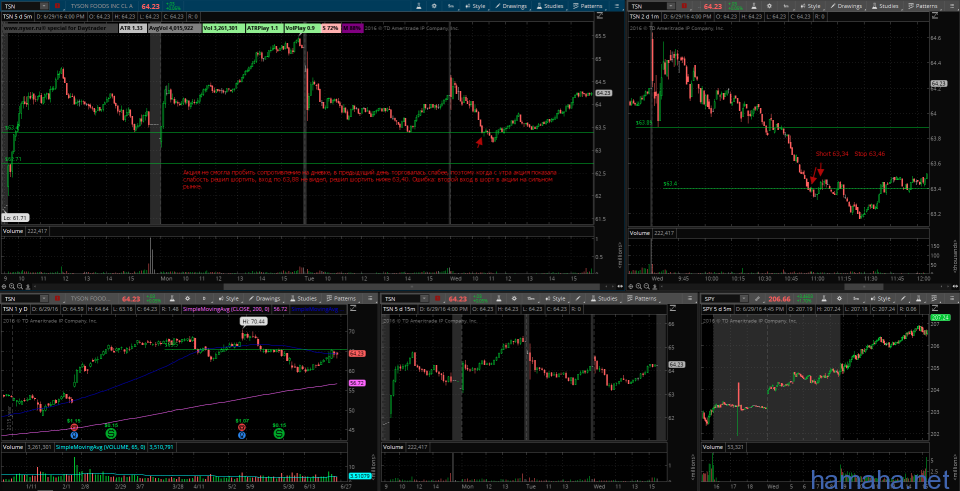The height and width of the screenshot is (491, 960).
Task: Click VolPlay 0.9 label
Action: point(302,28)
